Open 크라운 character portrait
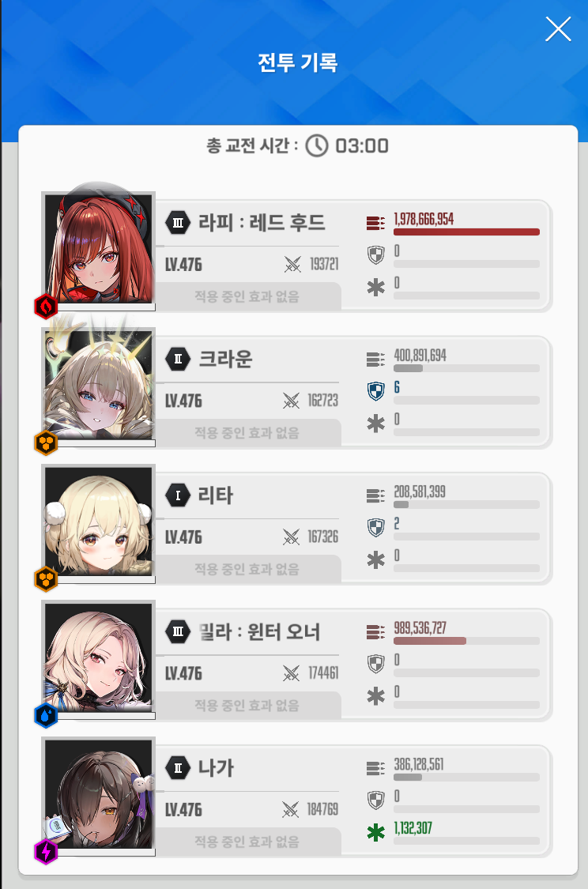The height and width of the screenshot is (889, 588). [x=98, y=386]
